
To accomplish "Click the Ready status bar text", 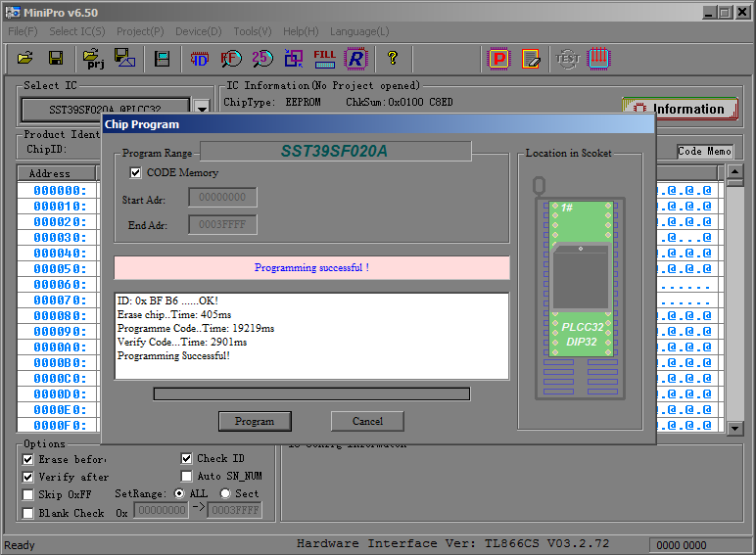I will [20, 545].
